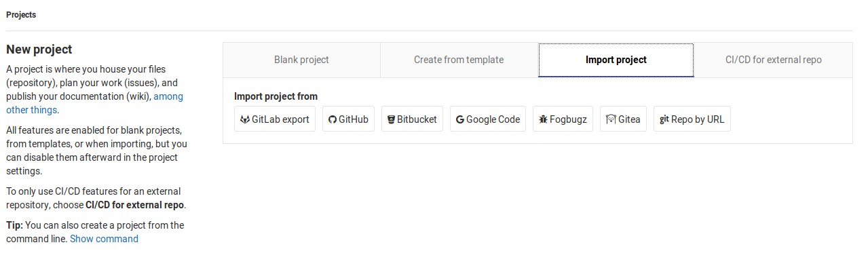Switch to the Blank project tab
868x268 pixels.
pyautogui.click(x=301, y=60)
